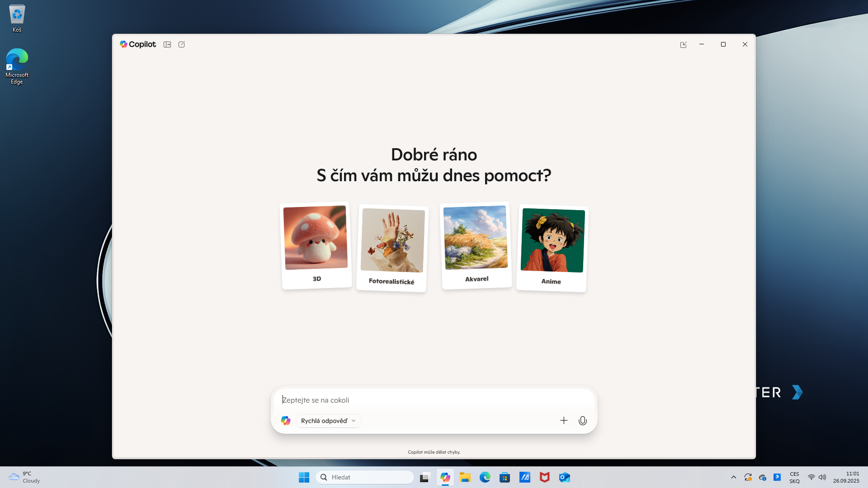Viewport: 868px width, 488px height.
Task: Open the weather widget showing Cloudy
Action: (x=25, y=477)
